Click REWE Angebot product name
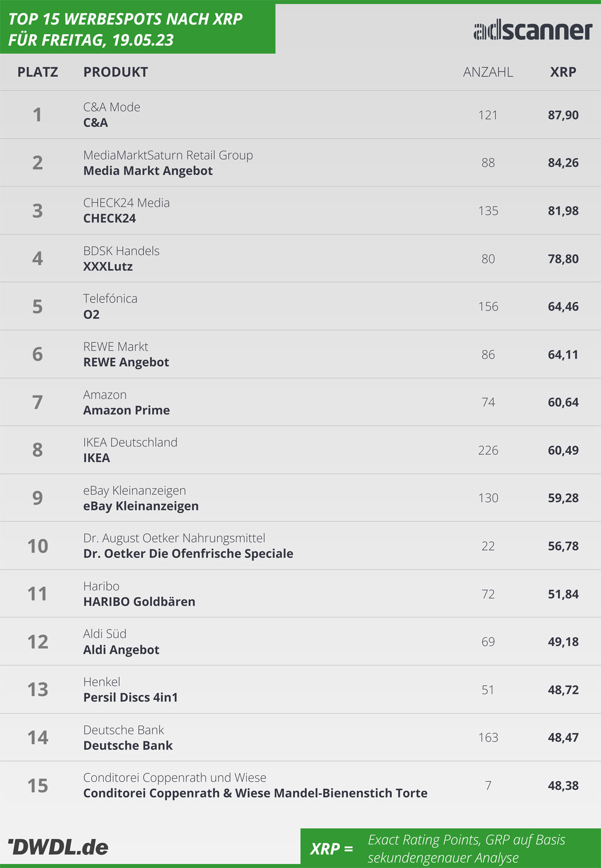The height and width of the screenshot is (868, 601). point(126,362)
